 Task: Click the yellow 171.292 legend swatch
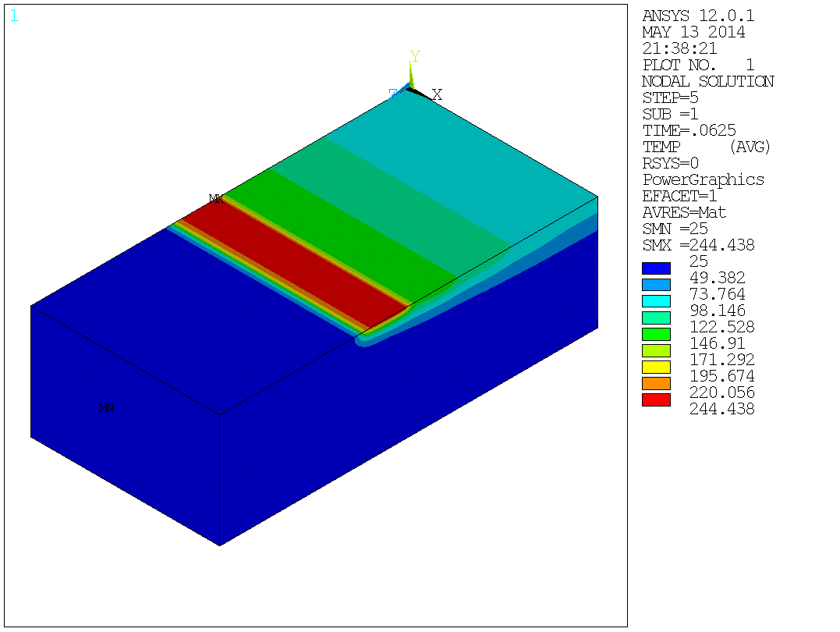coord(656,367)
